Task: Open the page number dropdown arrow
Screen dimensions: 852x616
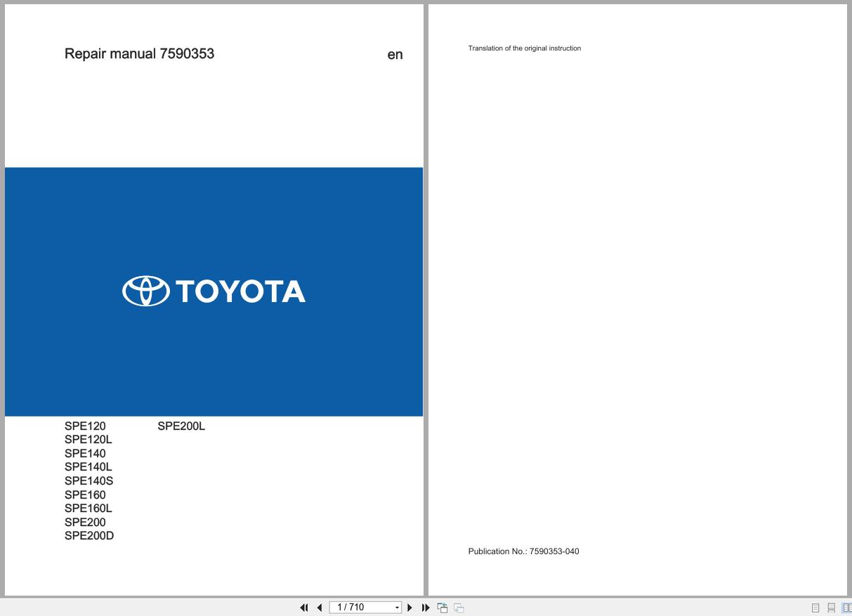Action: [x=398, y=608]
